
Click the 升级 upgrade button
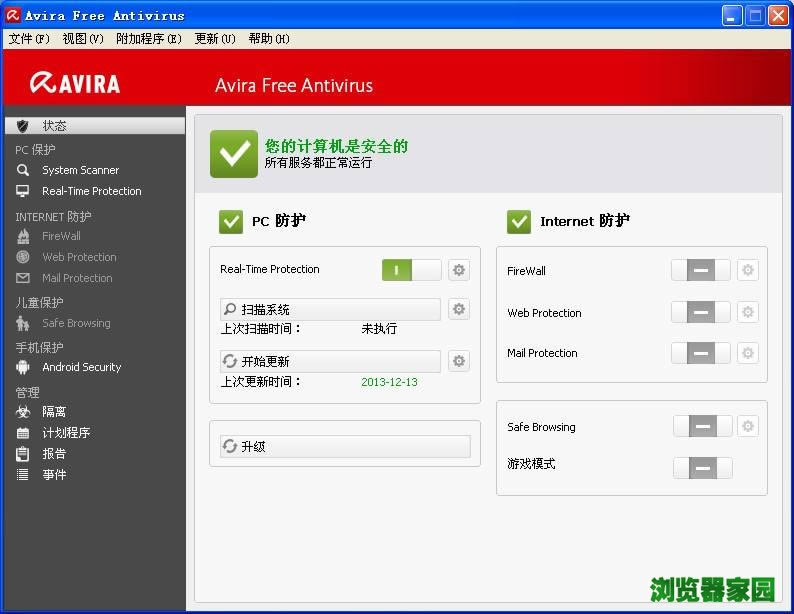pyautogui.click(x=345, y=446)
